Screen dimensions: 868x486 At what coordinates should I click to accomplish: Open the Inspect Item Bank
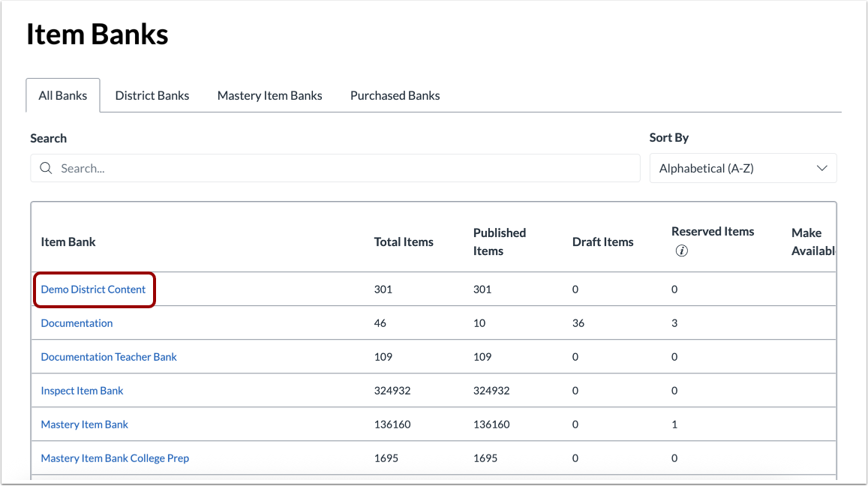click(82, 390)
